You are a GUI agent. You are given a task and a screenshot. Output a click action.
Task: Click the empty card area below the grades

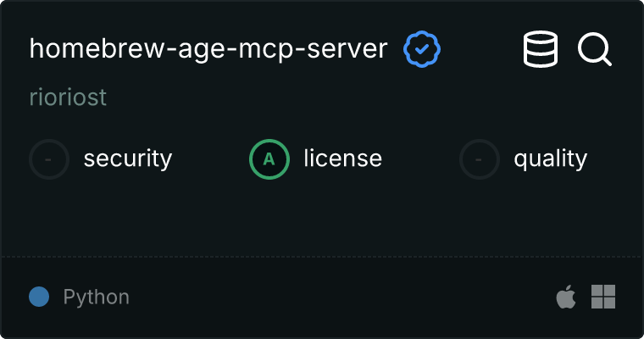[x=322, y=216]
